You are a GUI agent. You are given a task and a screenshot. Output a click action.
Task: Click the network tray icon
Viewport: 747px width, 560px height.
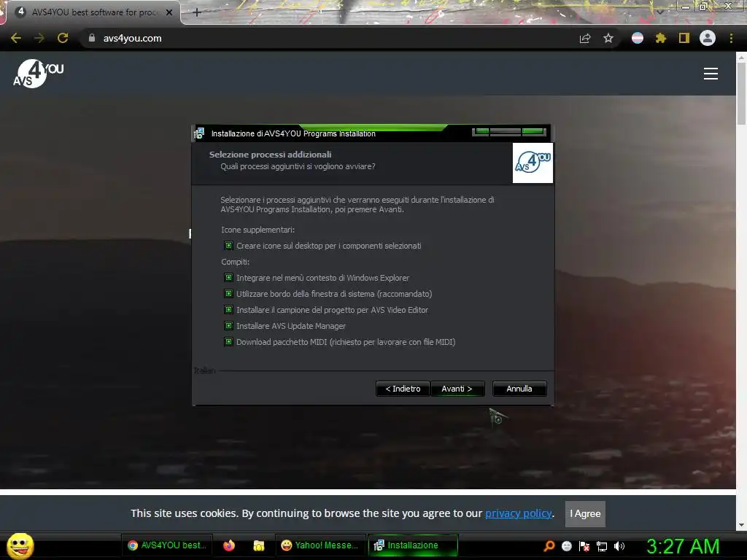pos(602,546)
